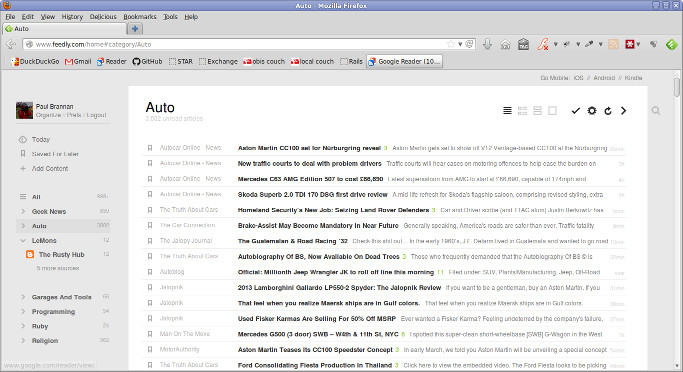
Task: Save the Aston Martin CC100 Nürburgring article
Action: tap(150, 148)
